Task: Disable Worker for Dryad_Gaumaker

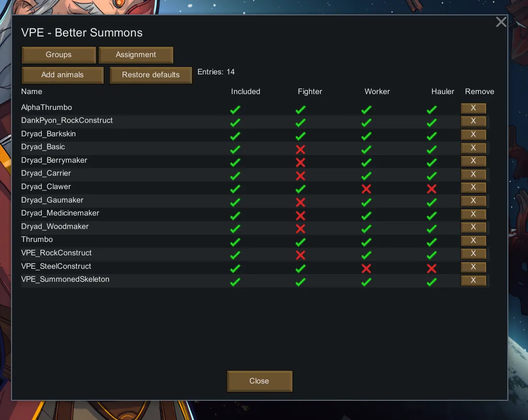Action: [366, 203]
